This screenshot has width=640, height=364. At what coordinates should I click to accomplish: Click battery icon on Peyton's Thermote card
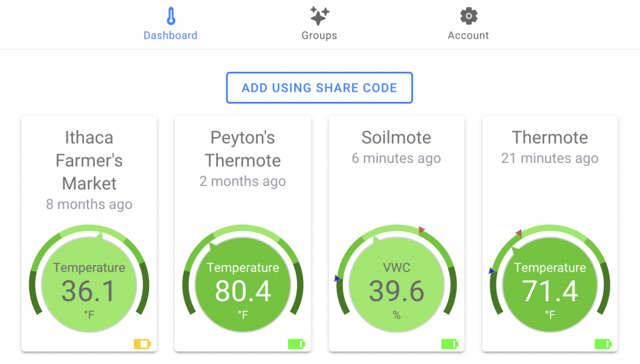point(296,344)
